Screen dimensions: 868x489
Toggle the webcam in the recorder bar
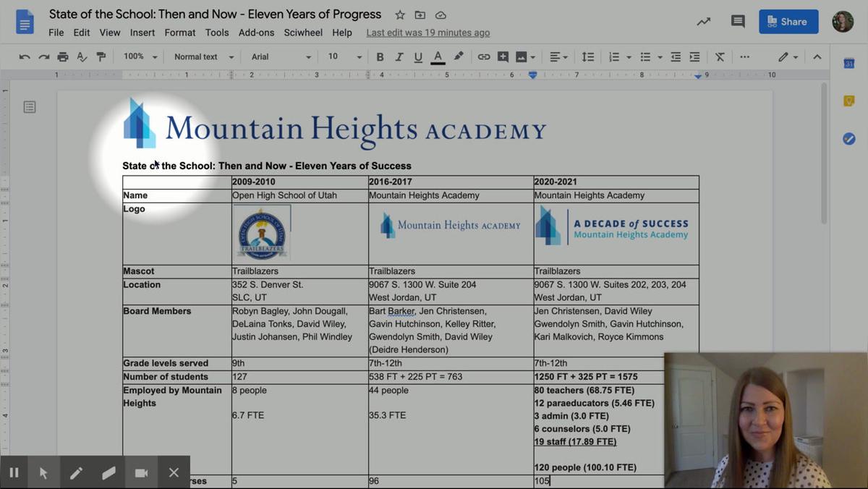(x=141, y=472)
